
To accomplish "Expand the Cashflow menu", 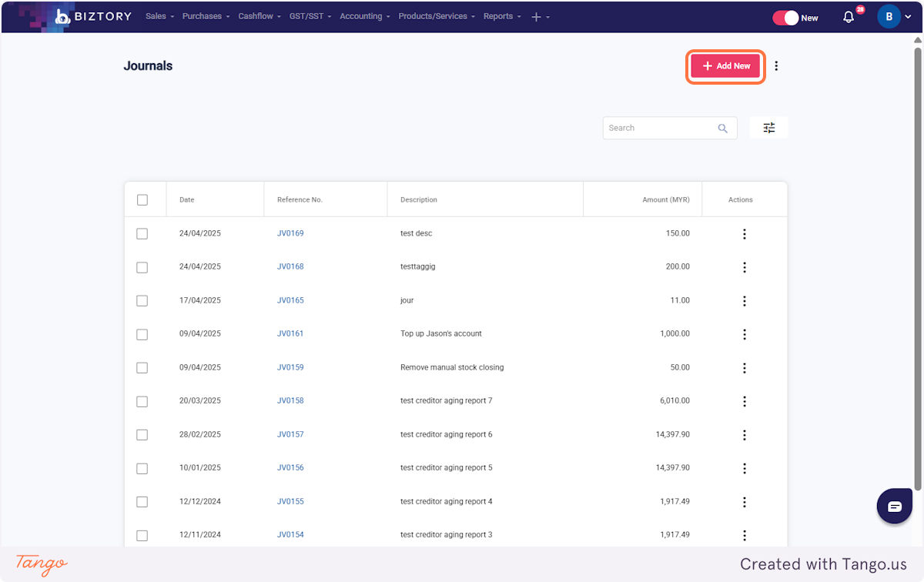I will point(259,16).
